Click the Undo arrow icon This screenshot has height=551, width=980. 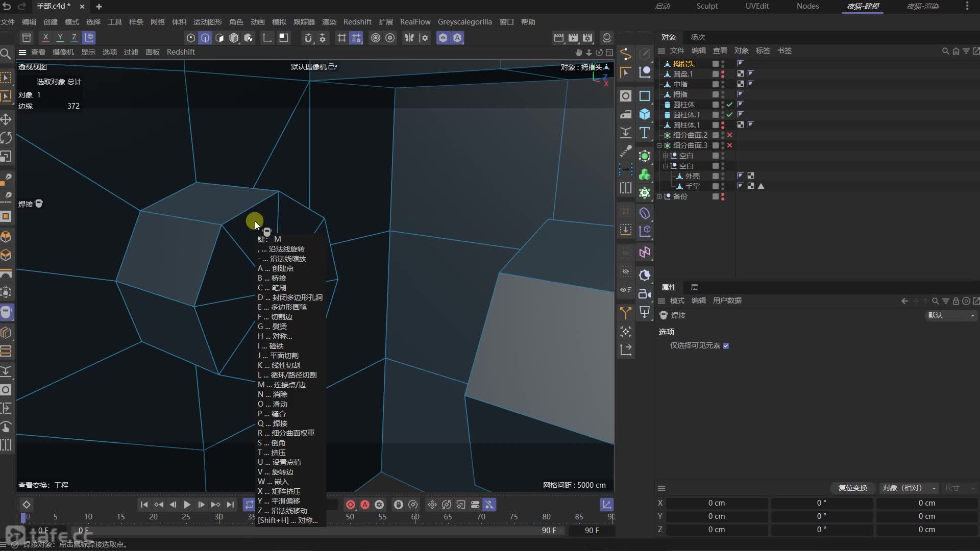click(7, 6)
